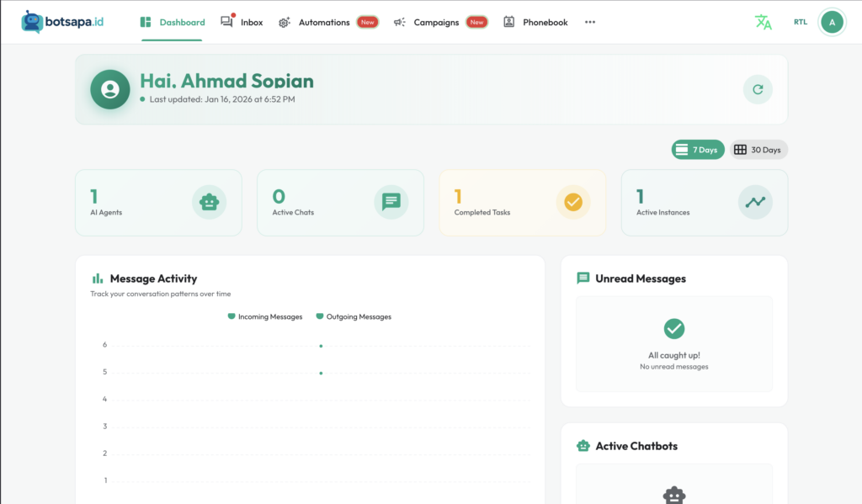Click the Active Chats message icon
This screenshot has width=862, height=504.
pos(391,202)
